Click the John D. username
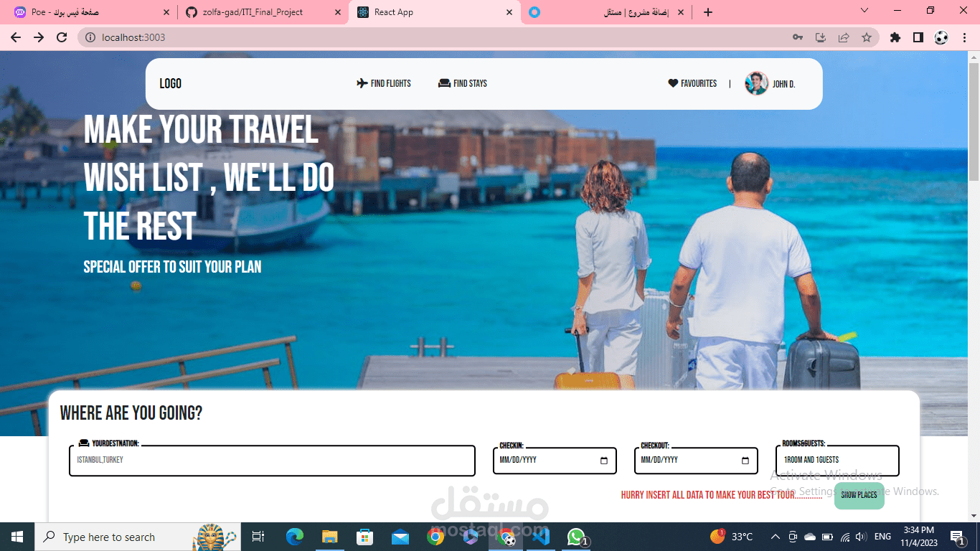This screenshot has width=980, height=551. [783, 84]
